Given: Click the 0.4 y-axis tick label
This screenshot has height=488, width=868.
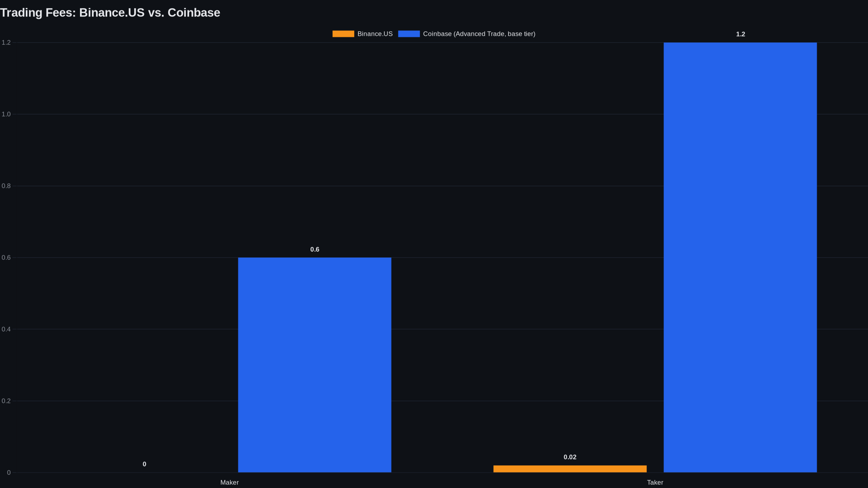Looking at the screenshot, I should pyautogui.click(x=6, y=329).
